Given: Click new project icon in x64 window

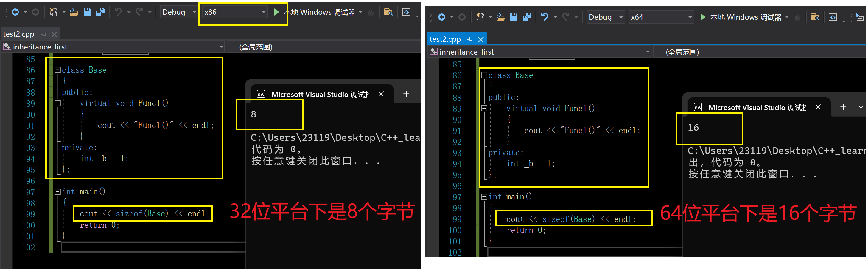Looking at the screenshot, I should tap(480, 17).
